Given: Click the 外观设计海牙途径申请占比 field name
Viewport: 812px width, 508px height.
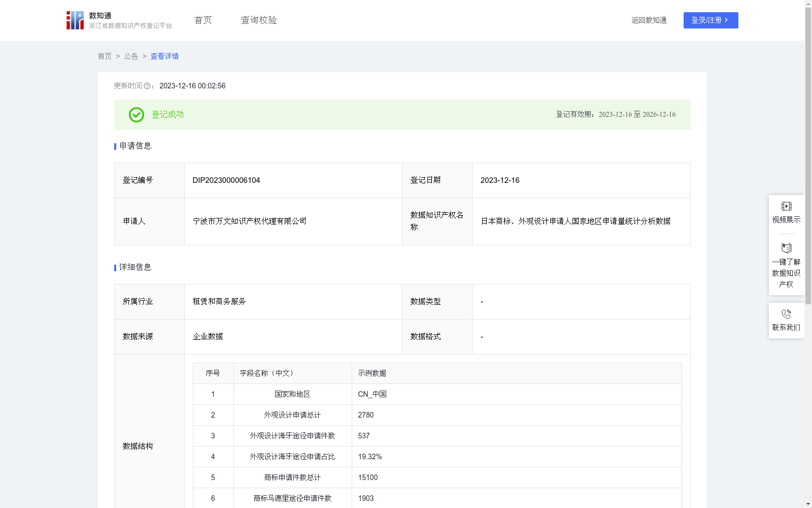Looking at the screenshot, I should tap(292, 457).
